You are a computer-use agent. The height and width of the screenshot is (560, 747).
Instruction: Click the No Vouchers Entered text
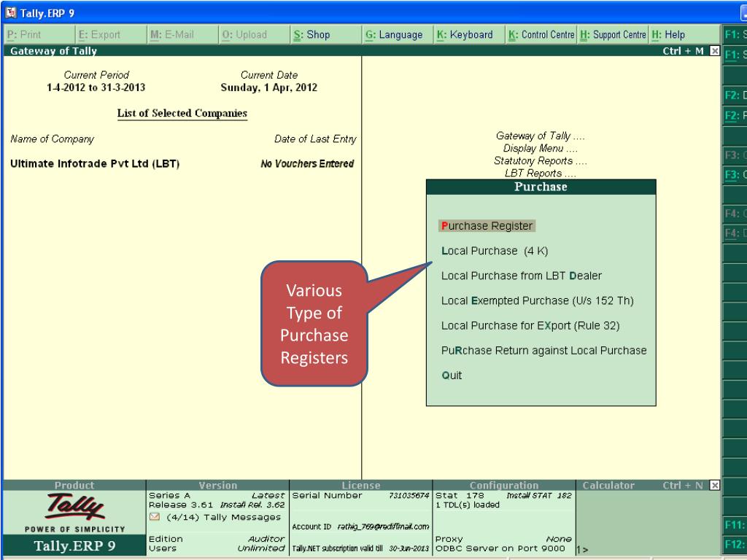click(307, 164)
